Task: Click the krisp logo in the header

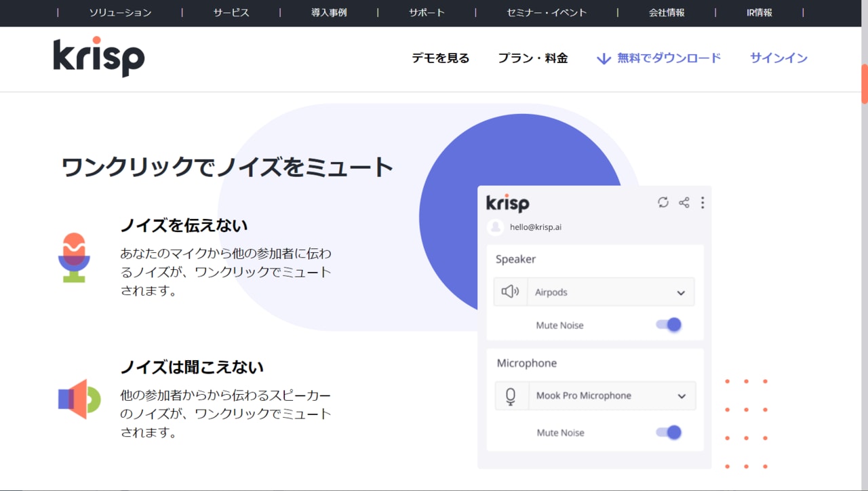Action: (99, 57)
